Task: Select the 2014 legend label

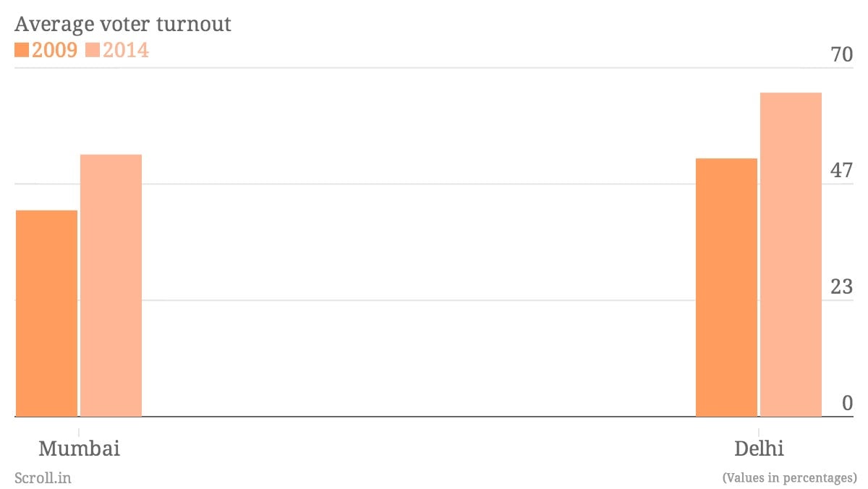Action: point(125,50)
